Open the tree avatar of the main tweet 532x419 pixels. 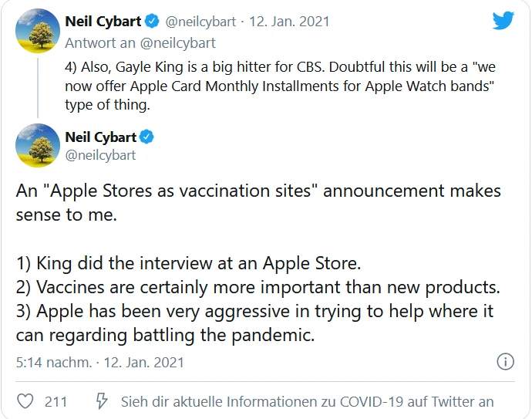pyautogui.click(x=38, y=146)
